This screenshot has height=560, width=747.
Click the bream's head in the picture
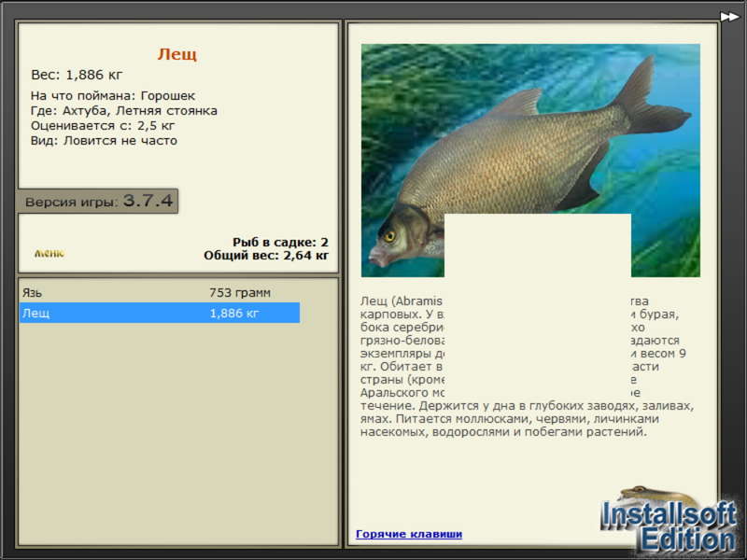coord(402,236)
